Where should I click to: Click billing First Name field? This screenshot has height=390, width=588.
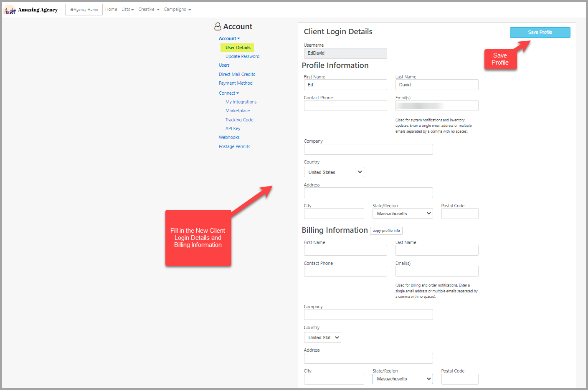click(345, 250)
